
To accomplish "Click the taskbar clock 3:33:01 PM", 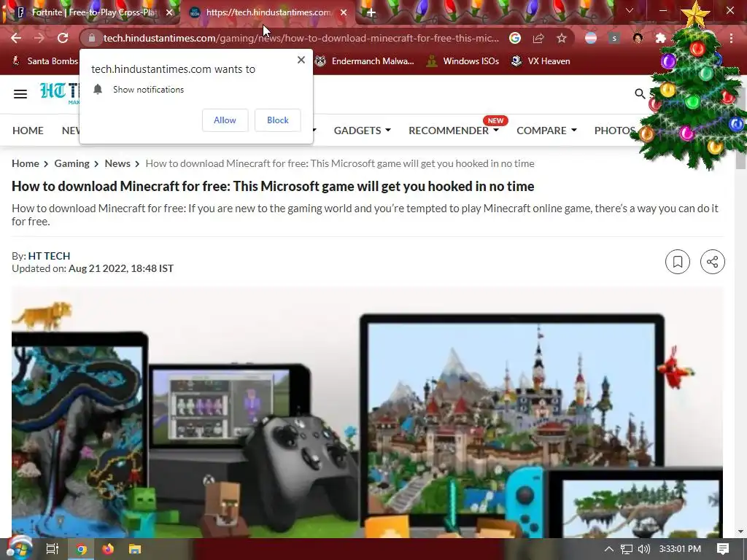I will pos(680,549).
